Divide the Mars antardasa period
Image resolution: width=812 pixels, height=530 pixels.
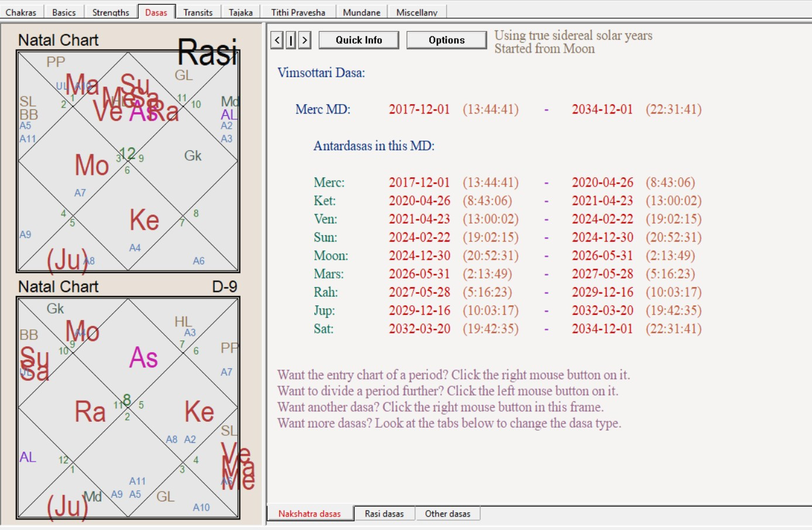click(328, 274)
